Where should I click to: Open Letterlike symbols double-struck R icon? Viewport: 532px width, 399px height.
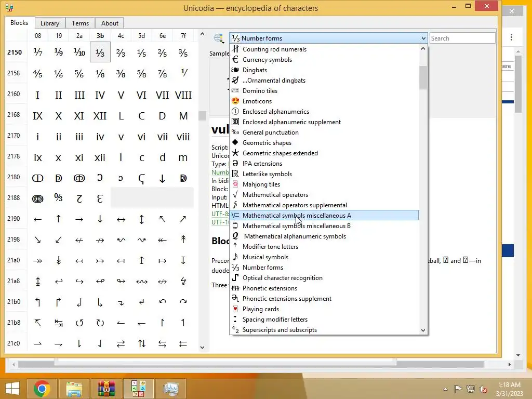[x=235, y=174]
